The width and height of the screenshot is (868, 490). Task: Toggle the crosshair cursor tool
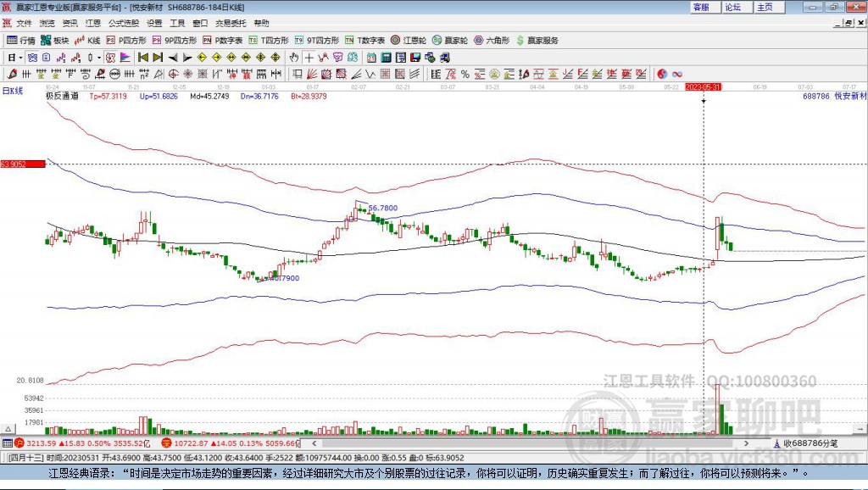coord(309,58)
